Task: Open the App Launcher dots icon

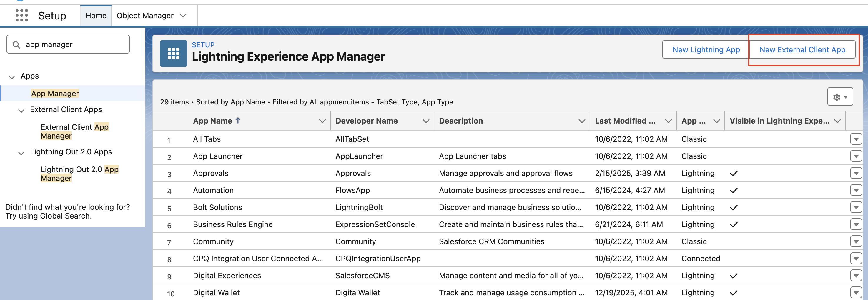Action: coord(21,16)
